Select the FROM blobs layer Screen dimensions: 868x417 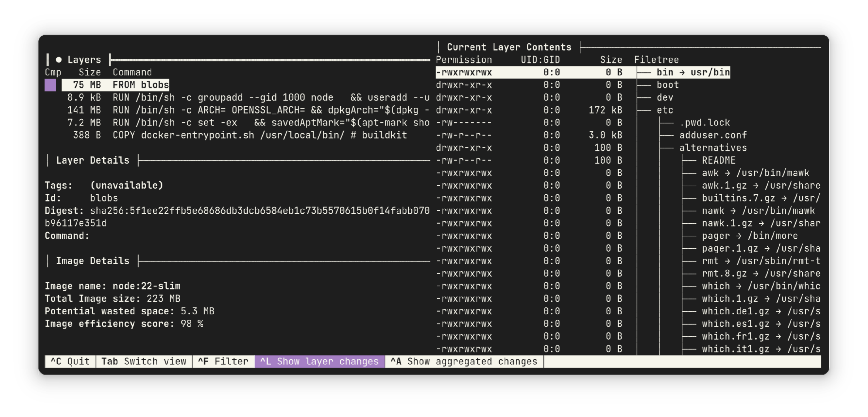tap(141, 85)
